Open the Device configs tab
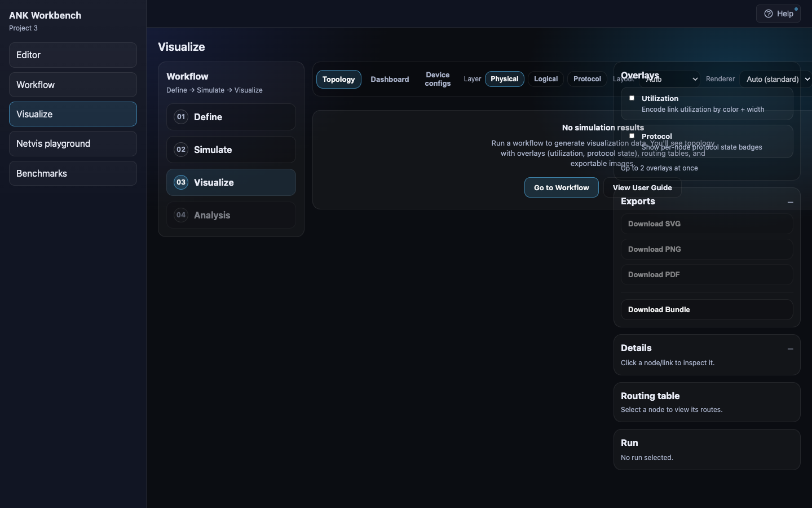Screen dimensions: 812x508 pos(438,79)
